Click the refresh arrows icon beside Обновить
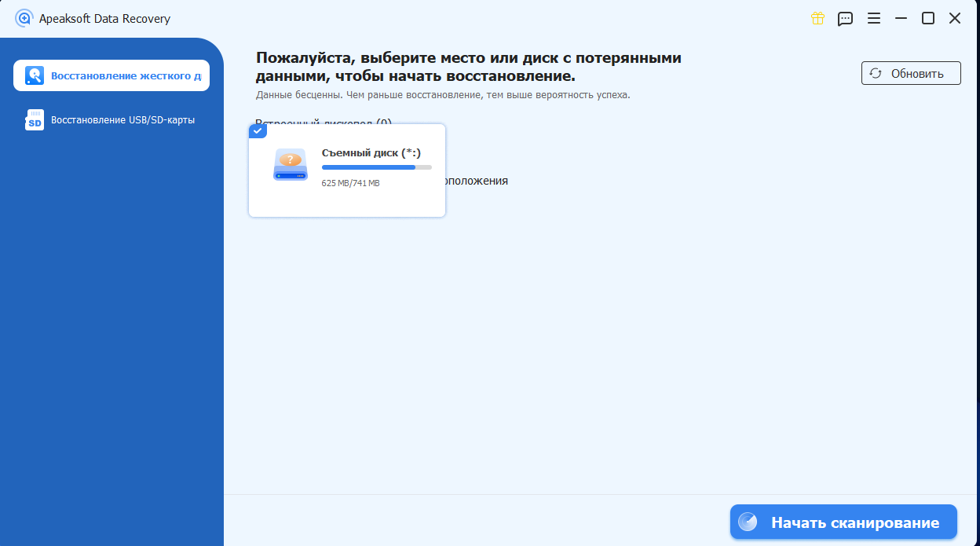This screenshot has height=546, width=980. tap(874, 72)
